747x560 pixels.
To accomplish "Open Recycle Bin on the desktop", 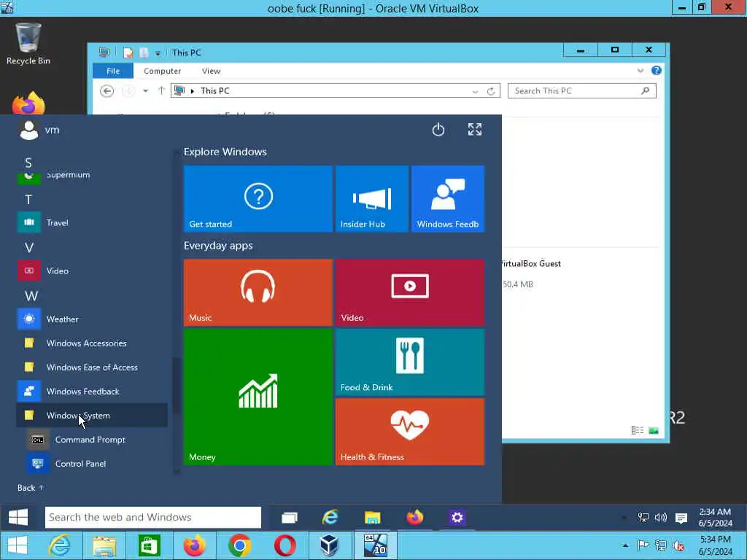I will click(x=28, y=44).
